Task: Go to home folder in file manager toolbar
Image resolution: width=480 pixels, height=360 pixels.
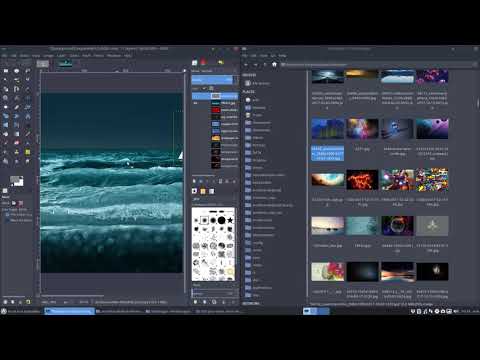Action: (x=274, y=64)
